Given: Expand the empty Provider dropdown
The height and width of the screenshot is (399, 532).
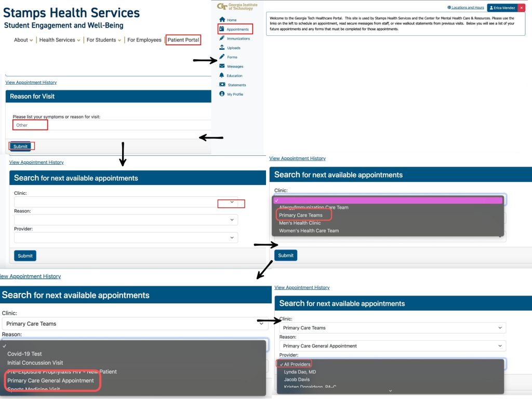Looking at the screenshot, I should tap(126, 237).
